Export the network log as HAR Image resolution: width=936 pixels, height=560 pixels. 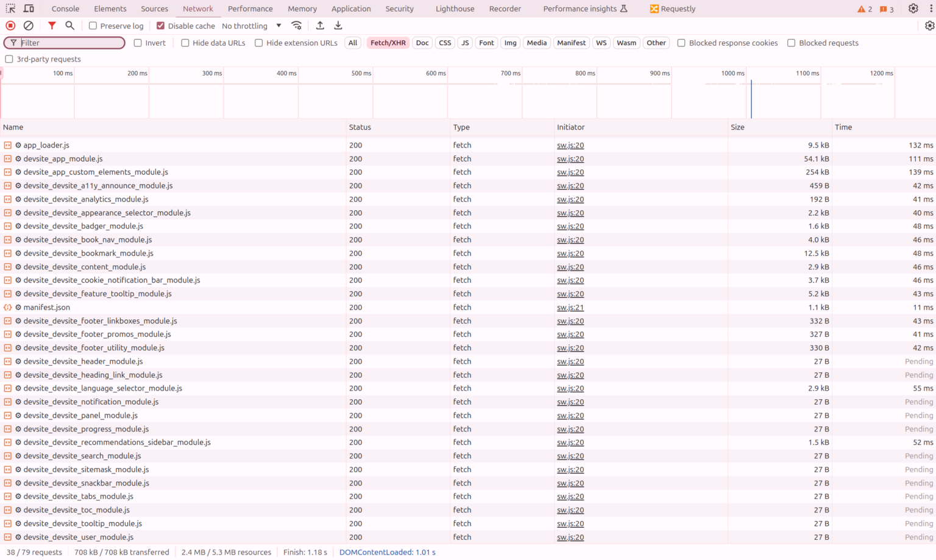click(338, 25)
